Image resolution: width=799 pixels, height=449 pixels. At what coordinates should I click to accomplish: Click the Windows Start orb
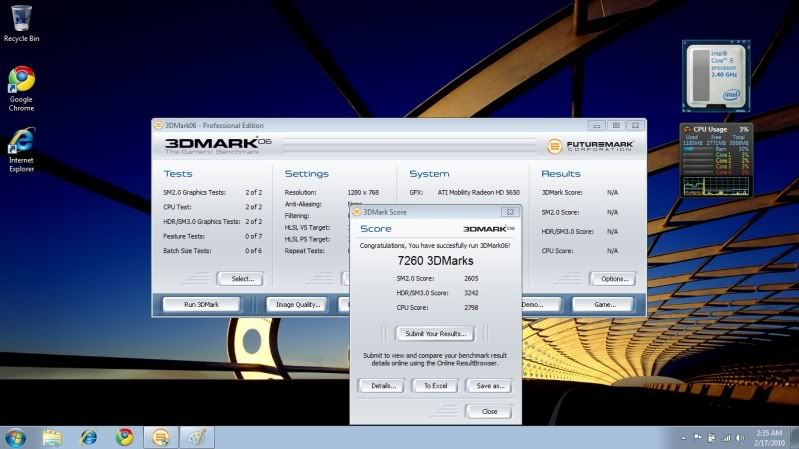16,437
